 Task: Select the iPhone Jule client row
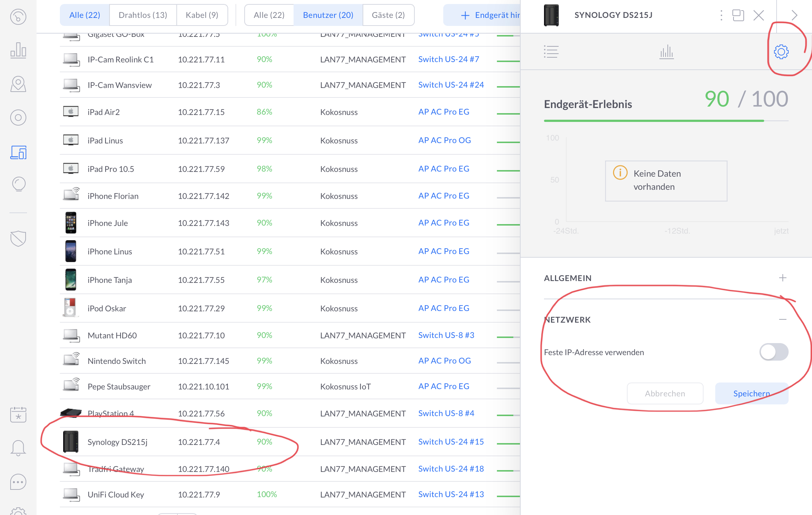108,223
